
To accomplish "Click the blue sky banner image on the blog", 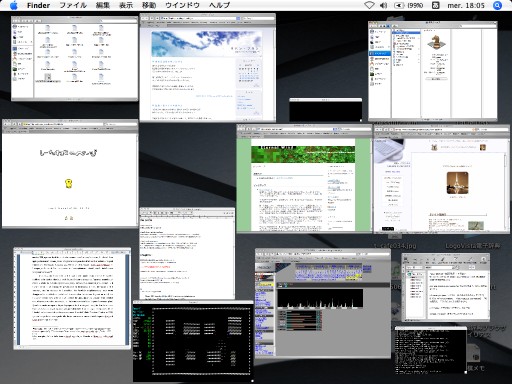I will [207, 44].
